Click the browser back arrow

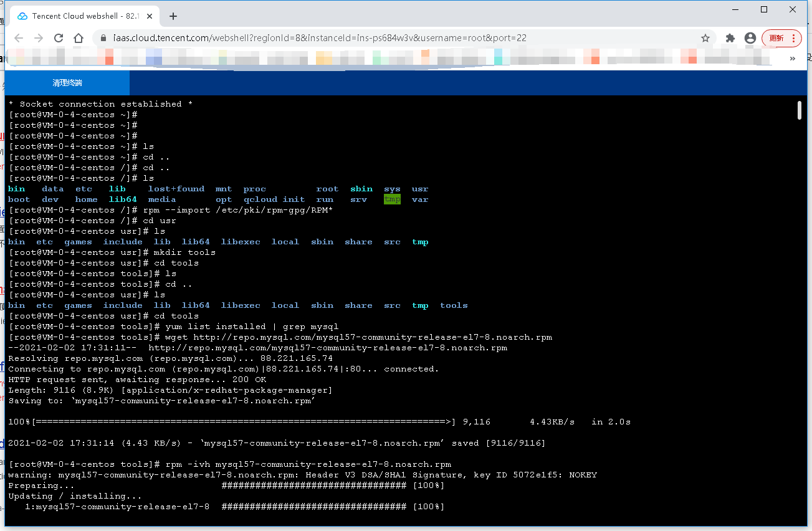pos(19,38)
